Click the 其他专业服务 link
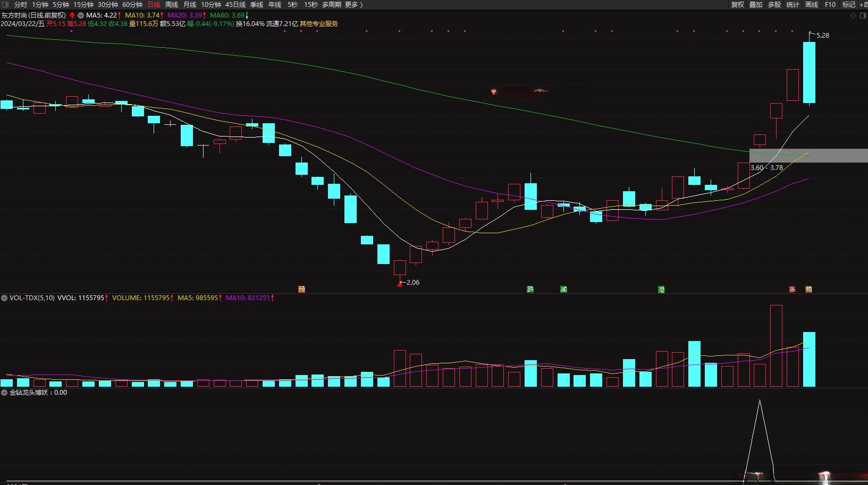The height and width of the screenshot is (485, 868). [319, 24]
